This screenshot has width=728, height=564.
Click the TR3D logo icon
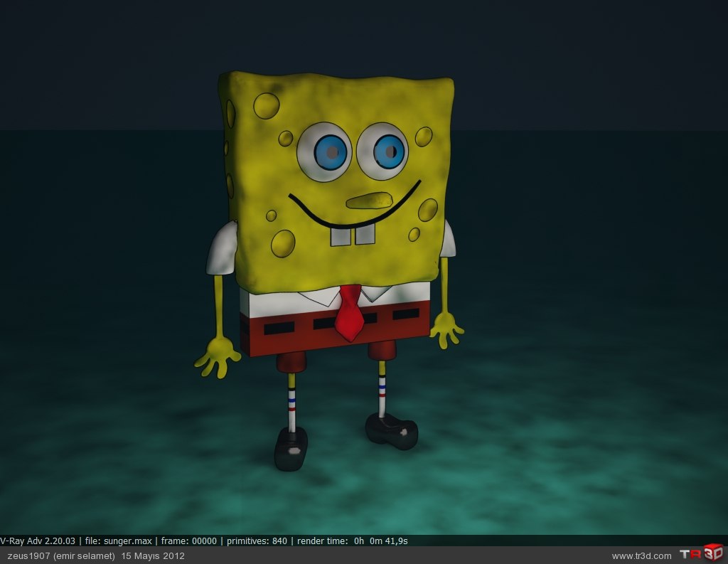click(702, 553)
